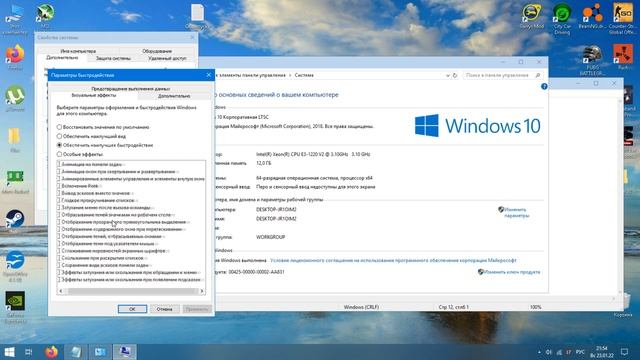Click right scroll arrow of effects list

[202, 291]
